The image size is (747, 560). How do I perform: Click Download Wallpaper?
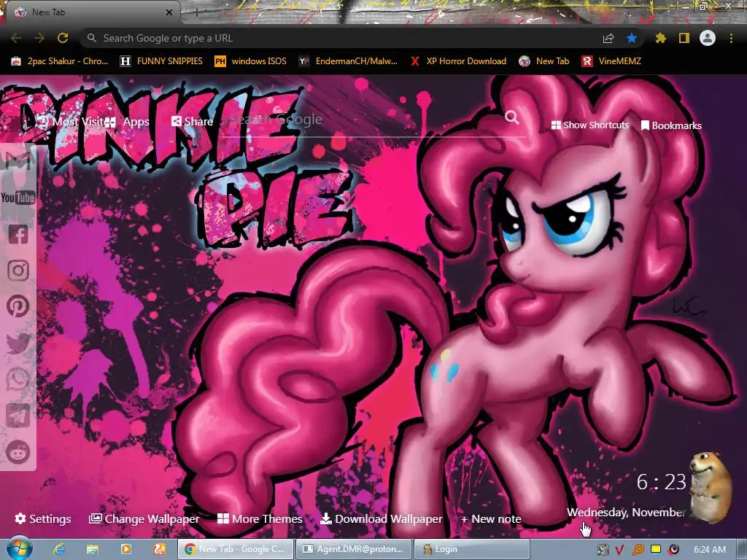[x=382, y=518]
